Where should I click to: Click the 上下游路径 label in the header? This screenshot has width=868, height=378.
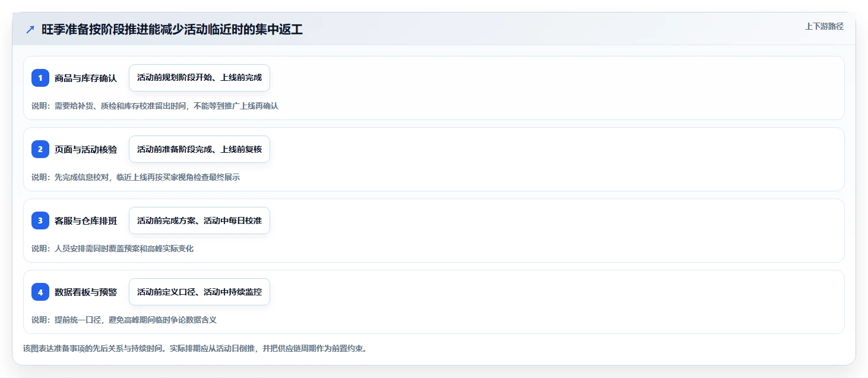tap(824, 26)
